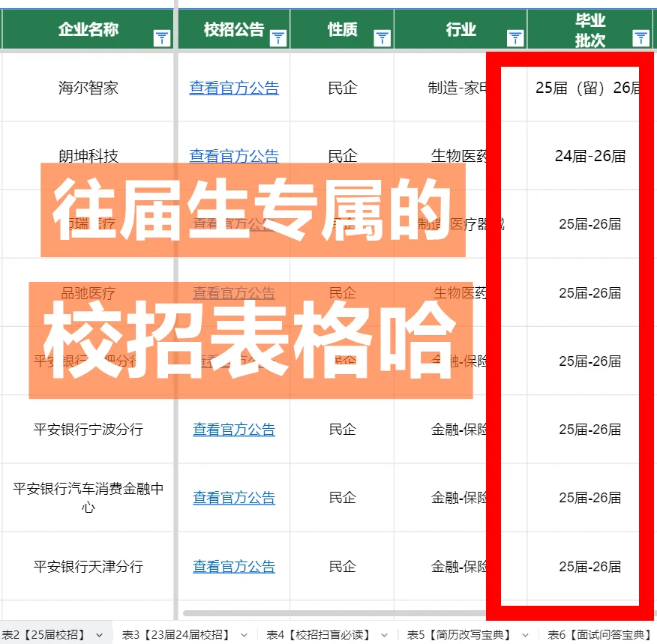Switch to sheet tab 表2【25届校招】
The width and height of the screenshot is (657, 644).
[x=44, y=635]
